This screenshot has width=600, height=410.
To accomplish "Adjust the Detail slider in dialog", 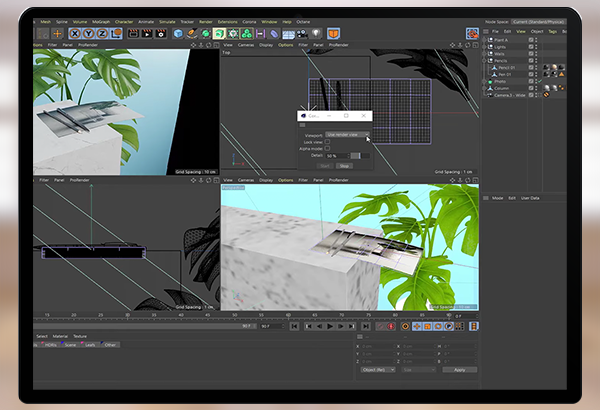I will pos(360,155).
